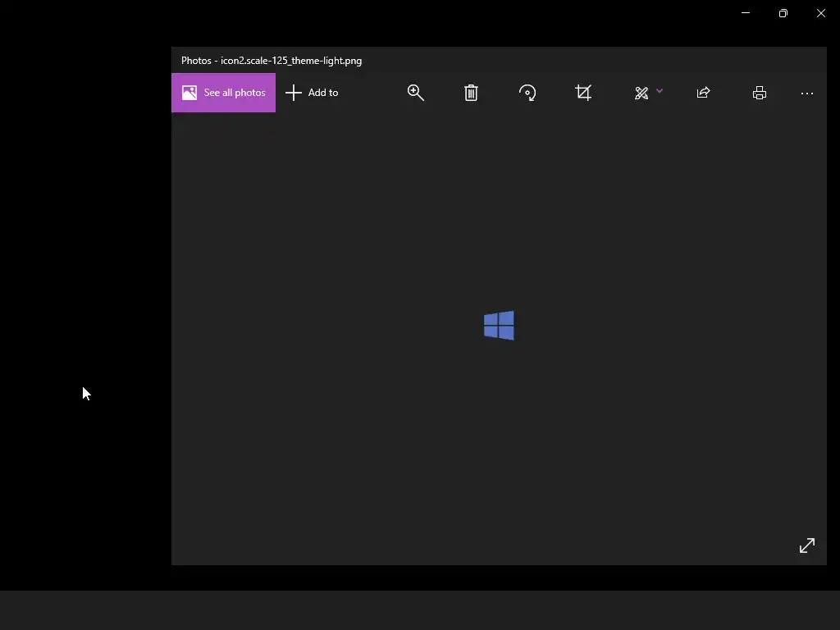Share the photo via the share icon
840x630 pixels.
pos(703,93)
